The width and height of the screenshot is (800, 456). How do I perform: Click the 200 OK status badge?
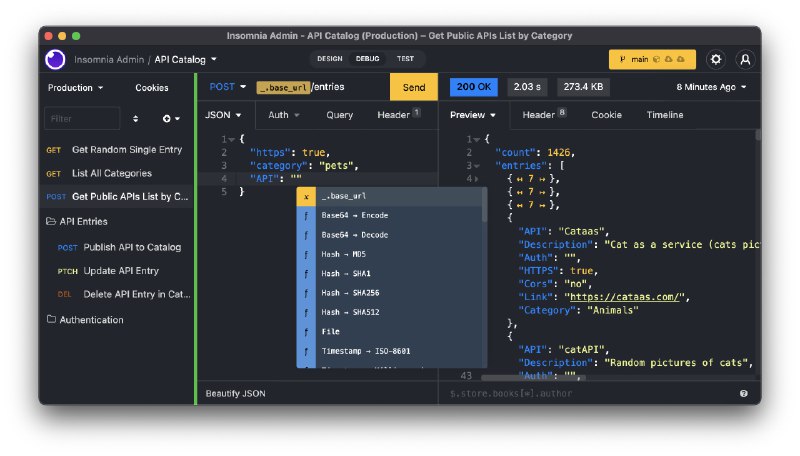click(473, 87)
